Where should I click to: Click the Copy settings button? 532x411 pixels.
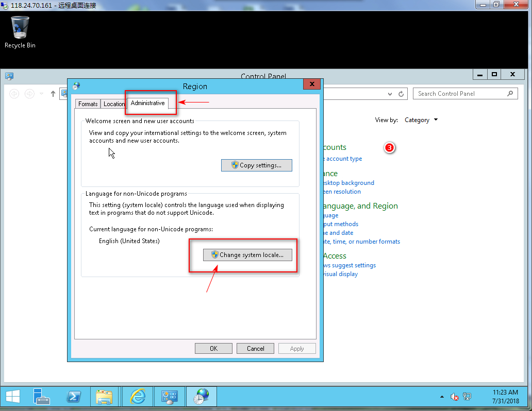(x=257, y=165)
